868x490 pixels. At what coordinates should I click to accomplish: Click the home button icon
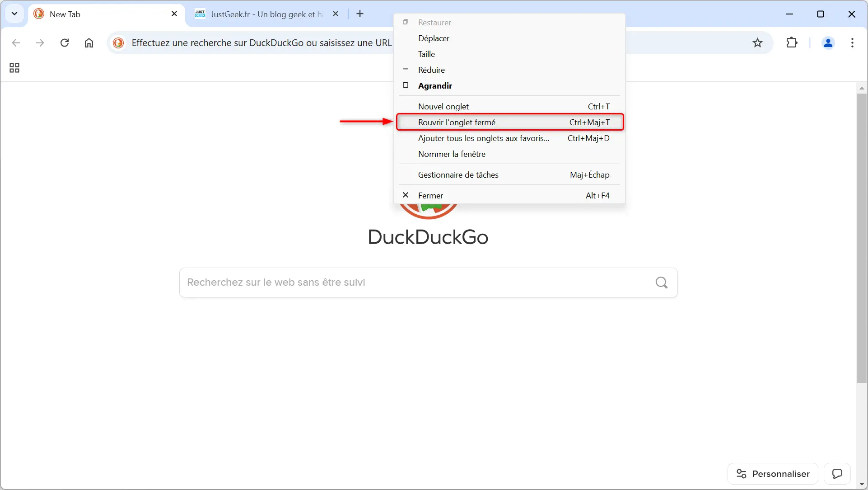(89, 43)
